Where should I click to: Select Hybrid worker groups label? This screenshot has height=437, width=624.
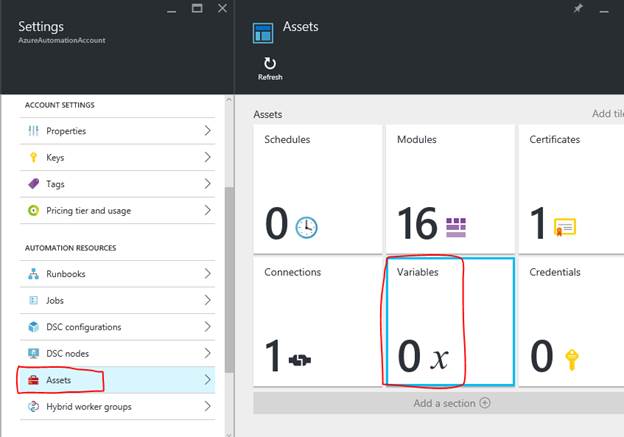(89, 407)
